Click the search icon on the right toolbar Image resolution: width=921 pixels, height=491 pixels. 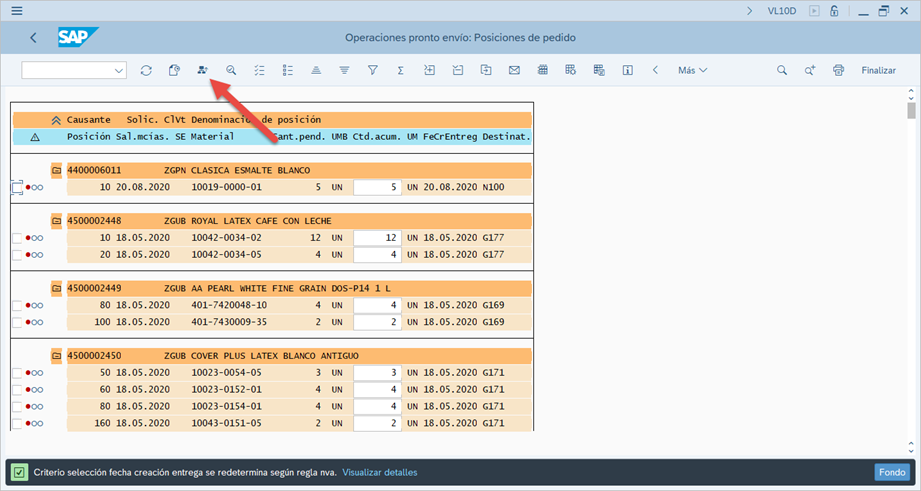782,70
